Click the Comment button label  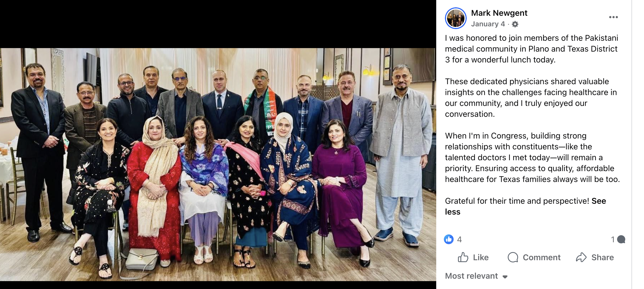click(541, 257)
